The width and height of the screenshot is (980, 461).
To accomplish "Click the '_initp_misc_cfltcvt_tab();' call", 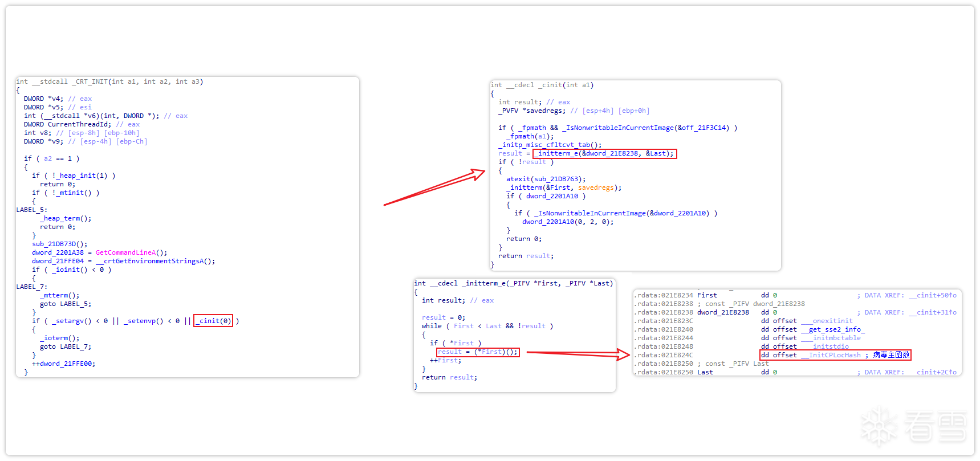I will 550,145.
